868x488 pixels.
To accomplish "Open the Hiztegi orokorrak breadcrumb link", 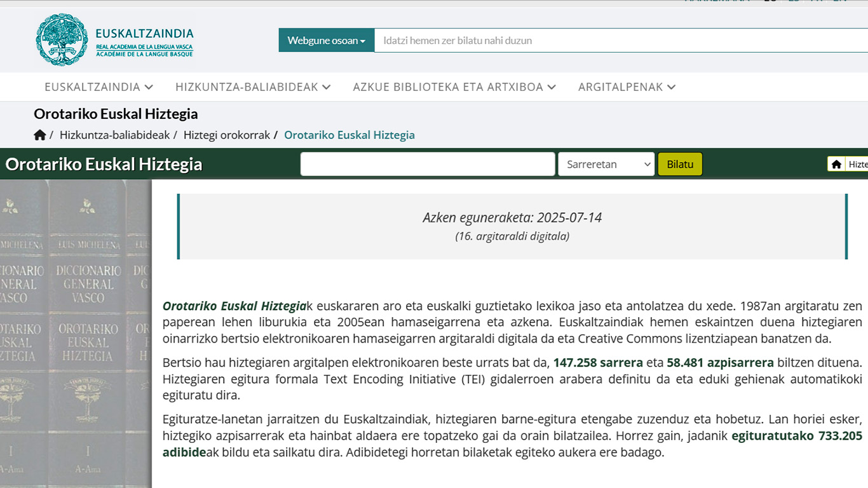I will coord(226,135).
